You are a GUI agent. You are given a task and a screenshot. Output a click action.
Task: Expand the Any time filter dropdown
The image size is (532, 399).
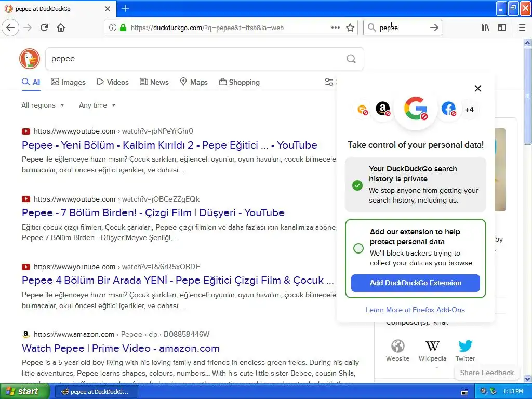tap(97, 105)
